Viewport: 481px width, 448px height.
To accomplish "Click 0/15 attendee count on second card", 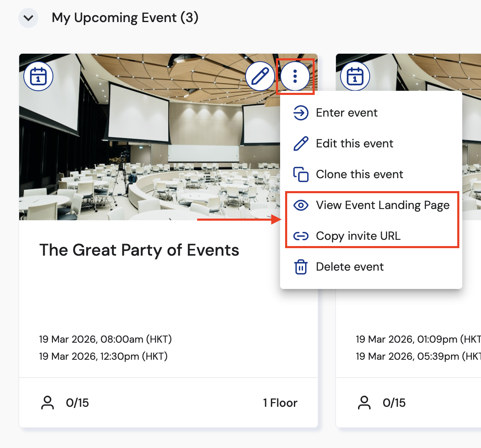I will tap(394, 403).
